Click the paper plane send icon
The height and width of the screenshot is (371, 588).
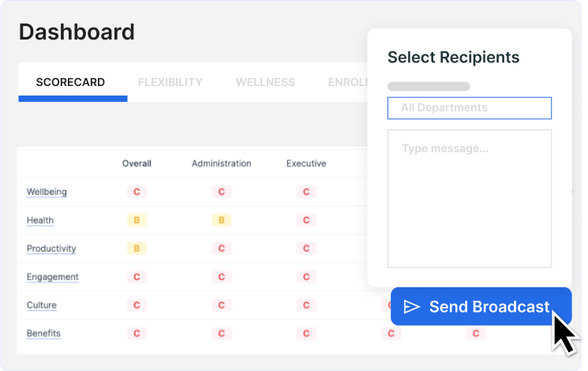[412, 307]
